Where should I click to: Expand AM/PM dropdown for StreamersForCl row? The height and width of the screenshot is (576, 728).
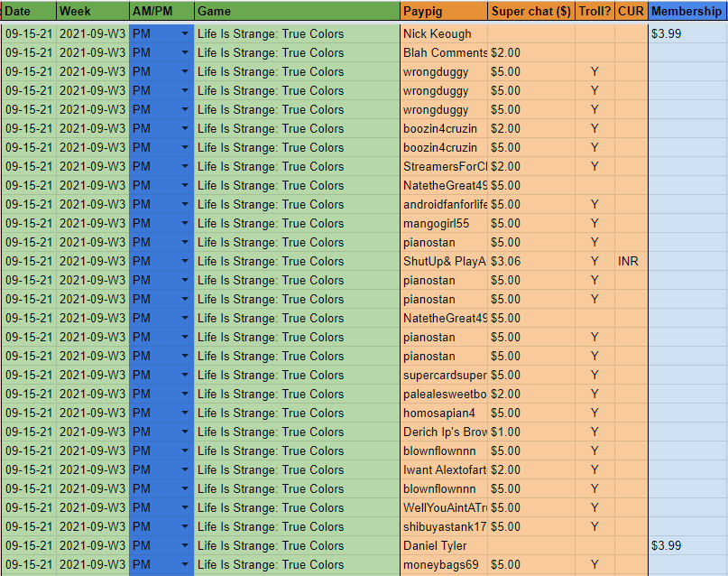pyautogui.click(x=185, y=166)
